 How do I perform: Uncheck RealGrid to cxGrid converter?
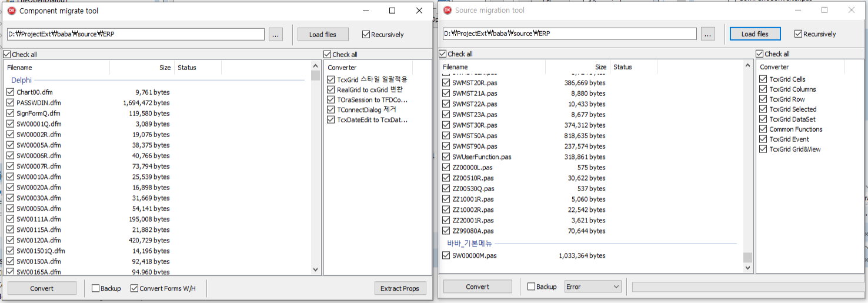pos(332,89)
